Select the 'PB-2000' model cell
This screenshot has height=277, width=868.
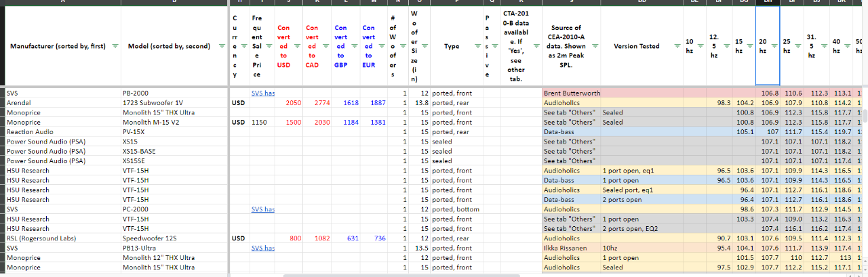click(x=176, y=93)
